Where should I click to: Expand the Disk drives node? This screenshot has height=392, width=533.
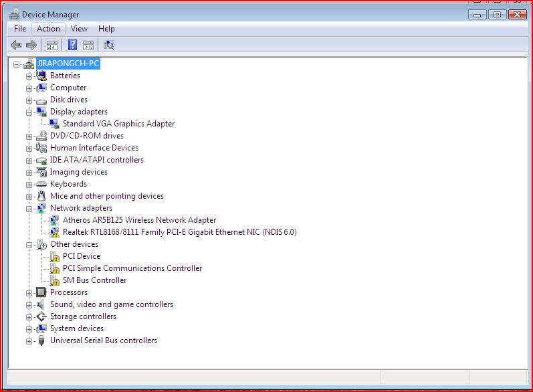pos(29,100)
